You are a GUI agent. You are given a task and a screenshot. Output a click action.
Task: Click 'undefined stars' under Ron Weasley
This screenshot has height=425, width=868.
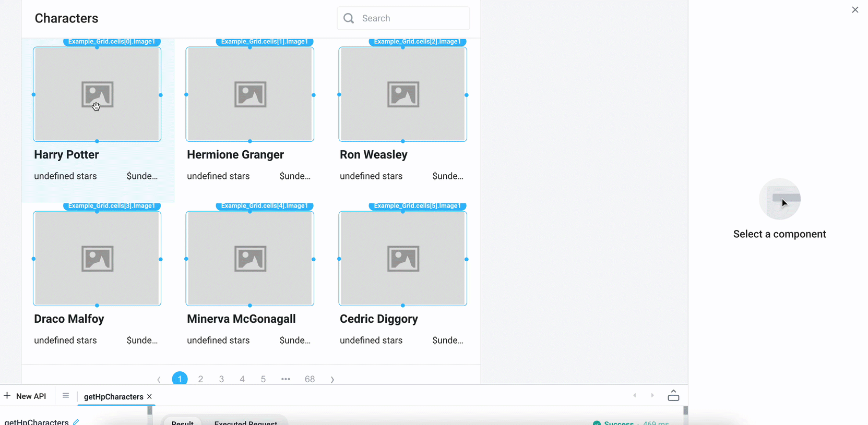(x=371, y=176)
